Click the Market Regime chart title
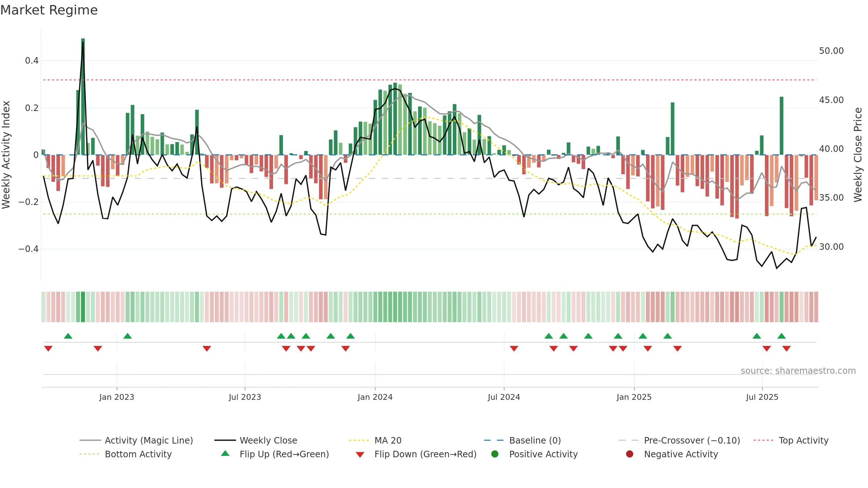Image resolution: width=868 pixels, height=488 pixels. pos(49,10)
